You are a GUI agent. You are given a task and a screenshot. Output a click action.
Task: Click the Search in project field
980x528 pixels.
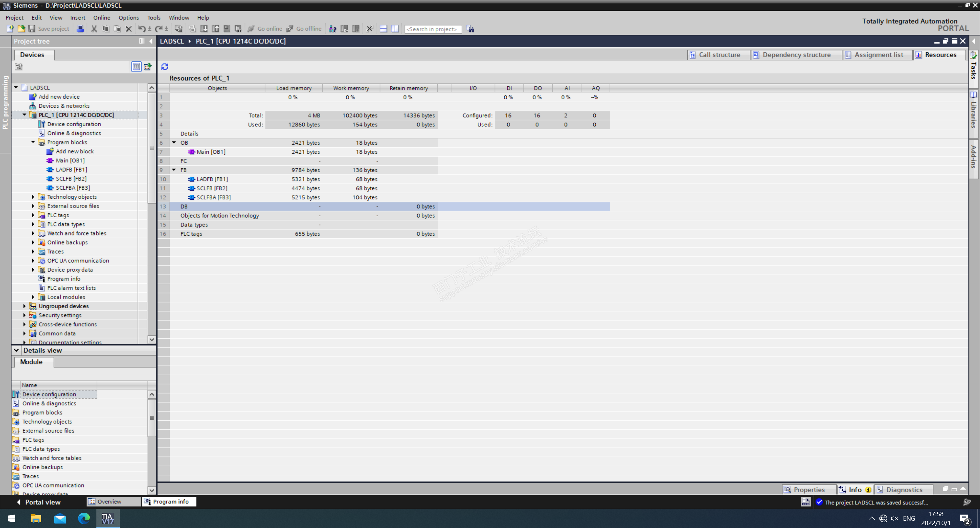pyautogui.click(x=433, y=29)
